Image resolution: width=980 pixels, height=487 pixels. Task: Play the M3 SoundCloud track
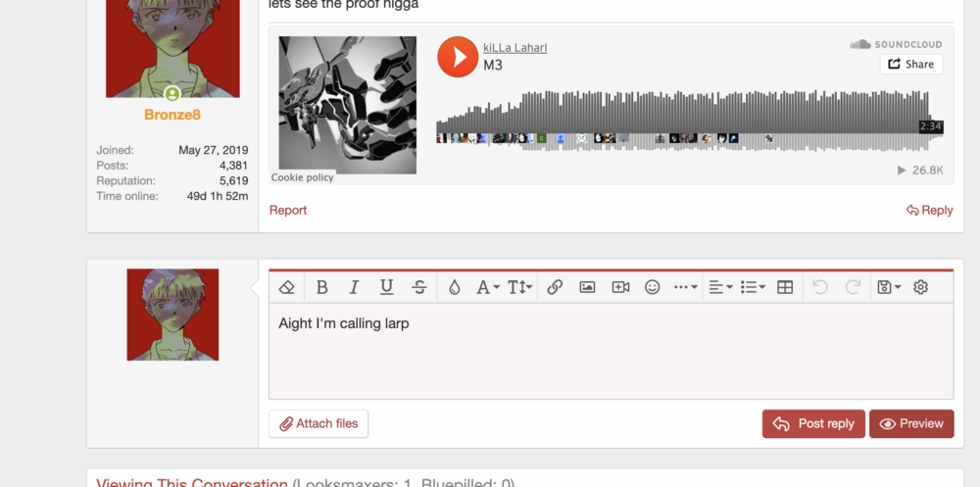point(458,57)
